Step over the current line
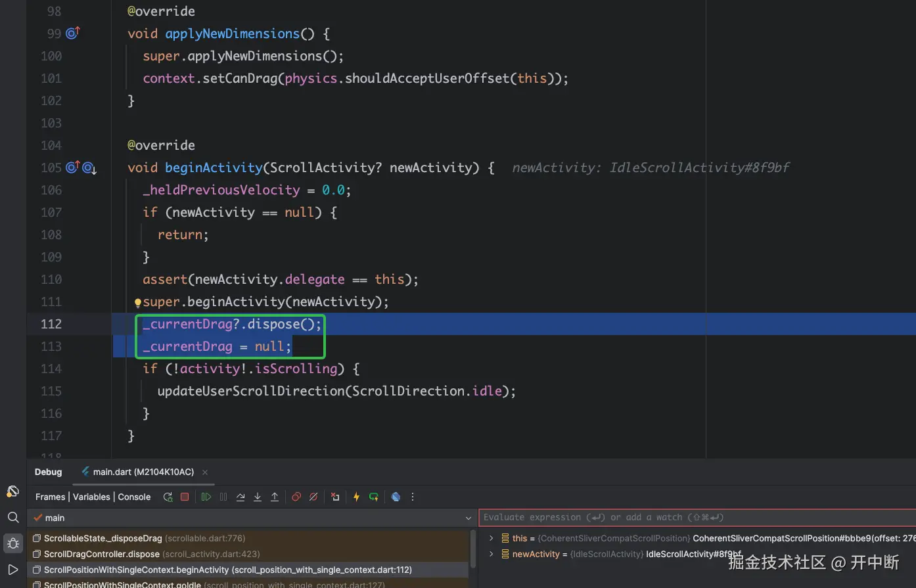 240,497
